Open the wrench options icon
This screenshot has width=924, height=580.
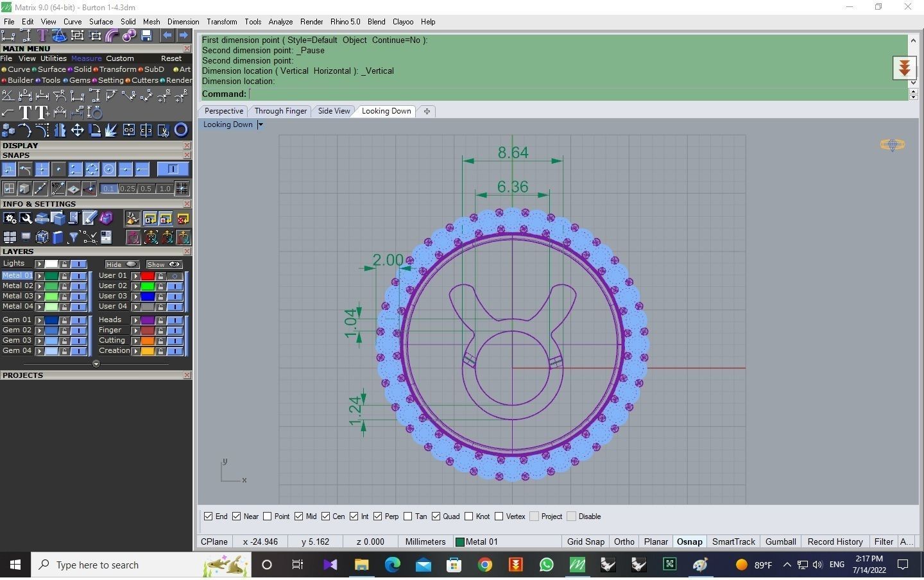pos(26,218)
